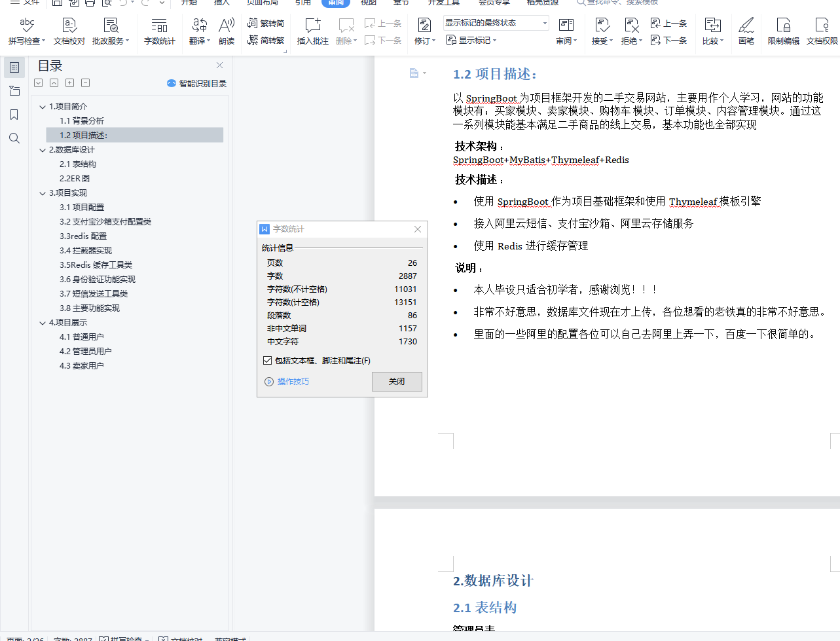
Task: Select the 画笔 pen tool
Action: tap(746, 31)
